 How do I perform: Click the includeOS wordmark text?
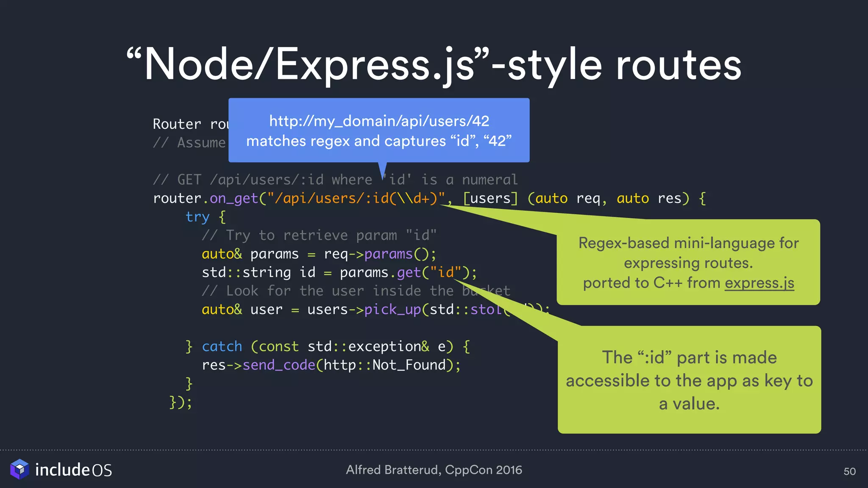click(73, 470)
